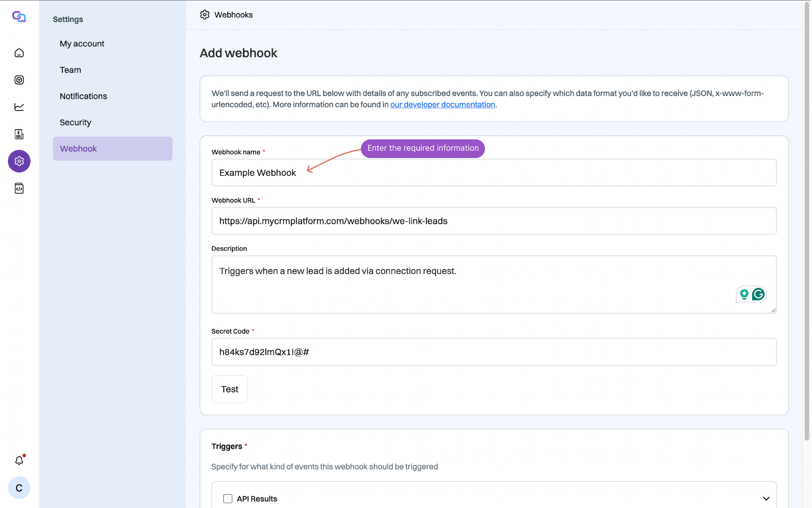Open My account settings
This screenshot has height=508, width=812.
tap(82, 44)
